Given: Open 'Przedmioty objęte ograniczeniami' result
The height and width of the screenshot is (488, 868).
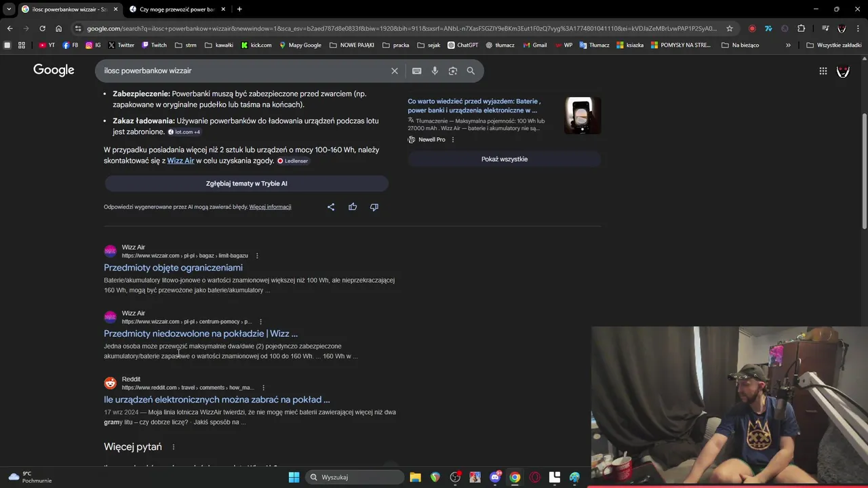Looking at the screenshot, I should (x=173, y=268).
